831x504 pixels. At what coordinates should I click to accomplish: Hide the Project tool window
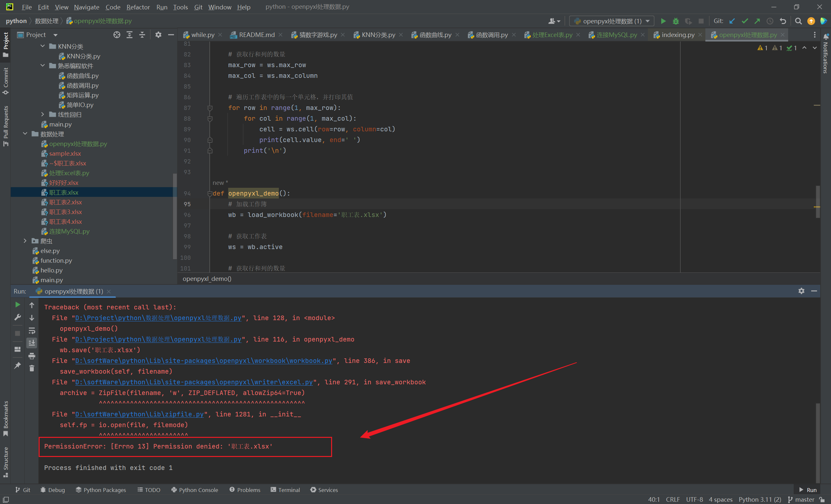171,35
